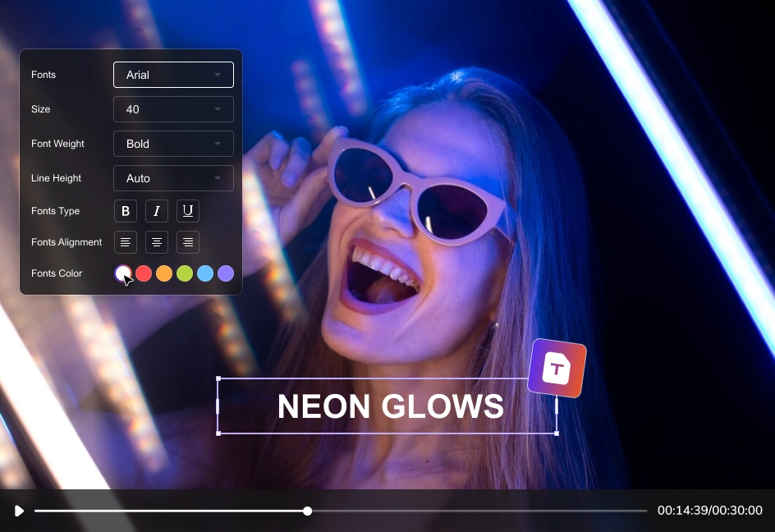Apply right alignment to the text
This screenshot has width=775, height=532.
coord(187,242)
